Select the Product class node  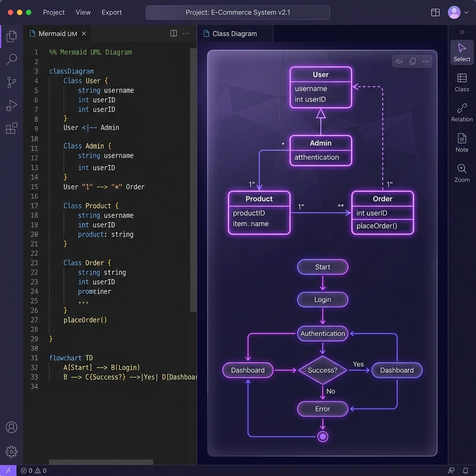[x=259, y=212]
